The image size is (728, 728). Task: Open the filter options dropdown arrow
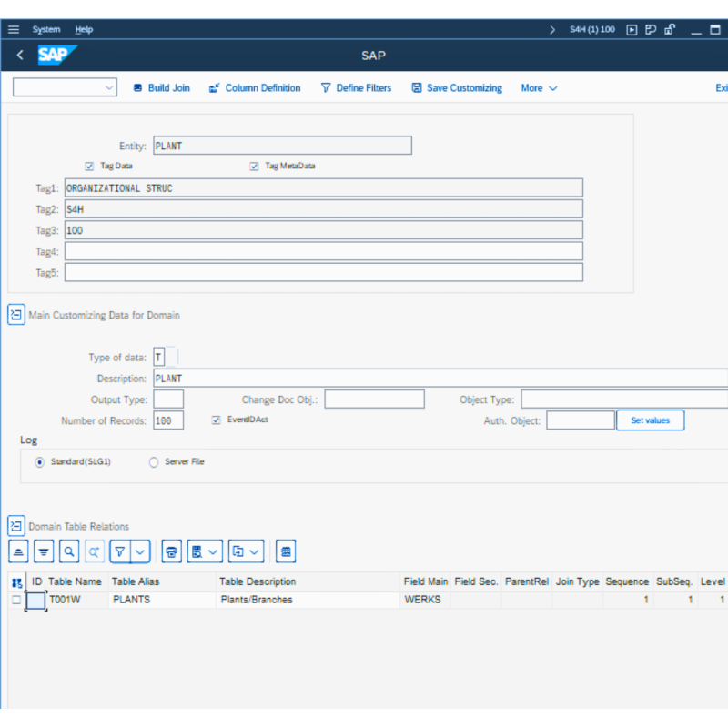point(140,551)
